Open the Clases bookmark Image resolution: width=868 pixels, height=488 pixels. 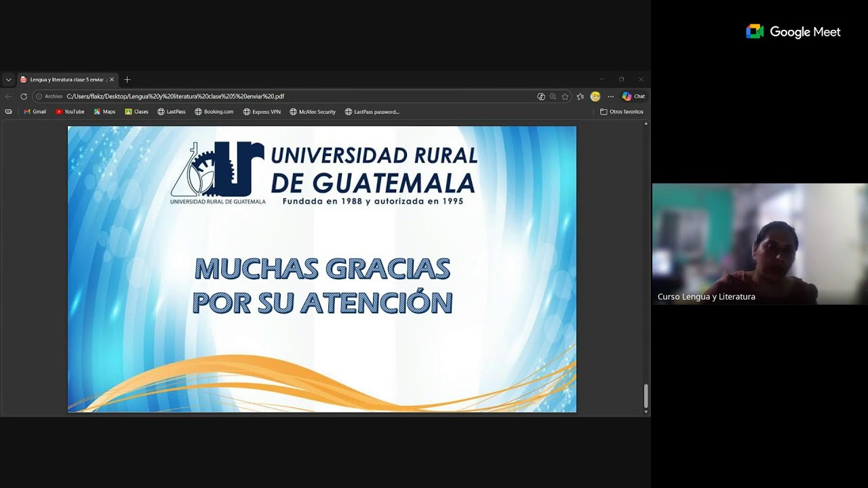[136, 112]
